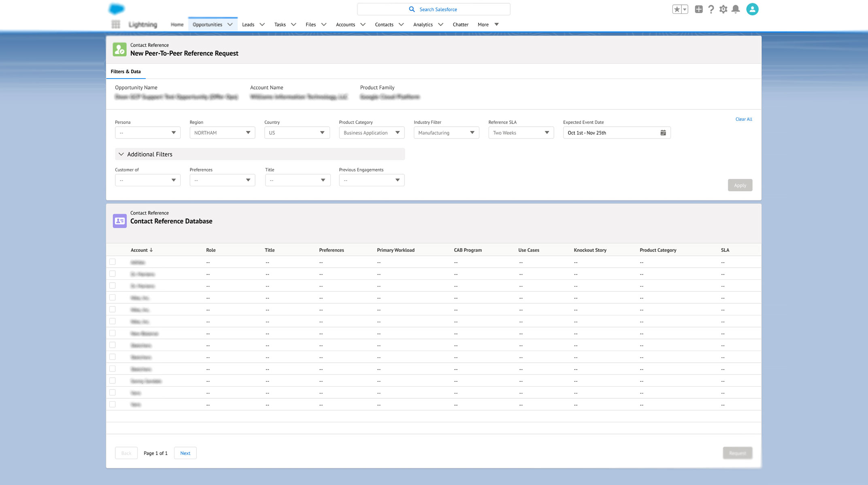The width and height of the screenshot is (868, 485).
Task: Check the seventh row checkbox
Action: 113,333
